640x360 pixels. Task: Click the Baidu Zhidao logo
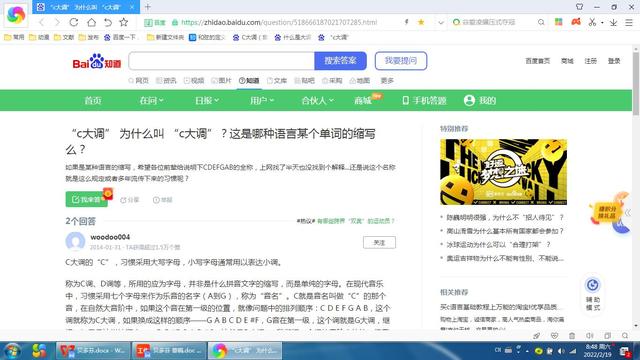point(97,61)
